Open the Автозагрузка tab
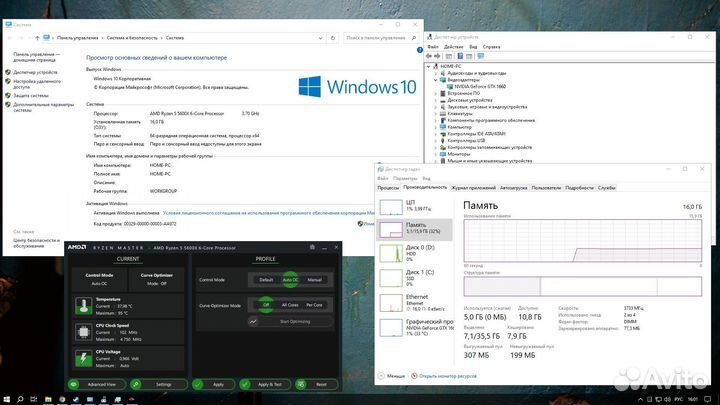720x405 pixels. [513, 187]
